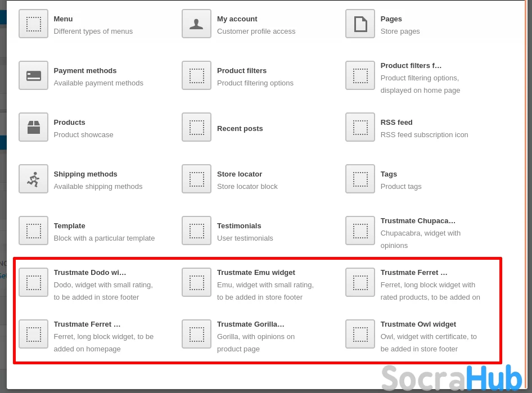Click the Testimonials block icon

(x=196, y=231)
